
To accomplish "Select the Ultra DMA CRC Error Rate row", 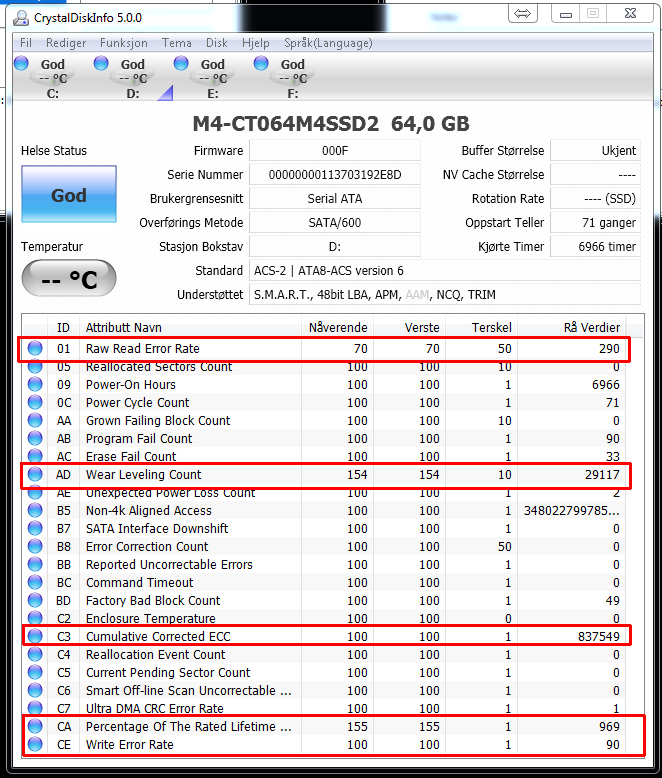I will click(325, 708).
